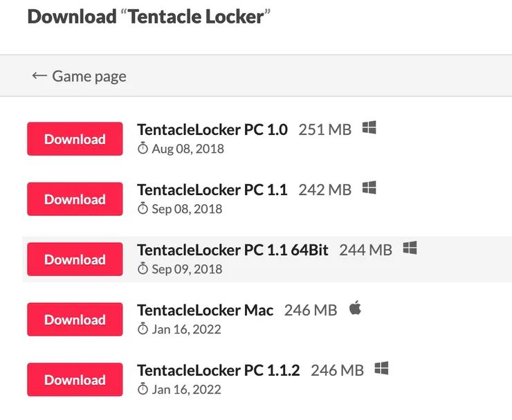Image resolution: width=512 pixels, height=420 pixels.
Task: Click clock icon next to Sep 09, 2018
Action: pos(143,269)
